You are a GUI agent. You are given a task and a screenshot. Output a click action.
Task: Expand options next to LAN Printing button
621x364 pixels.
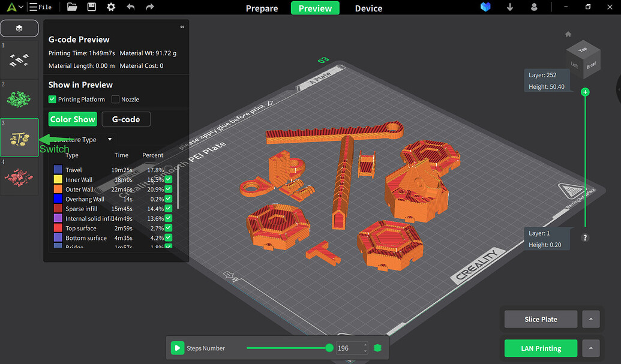coord(591,348)
